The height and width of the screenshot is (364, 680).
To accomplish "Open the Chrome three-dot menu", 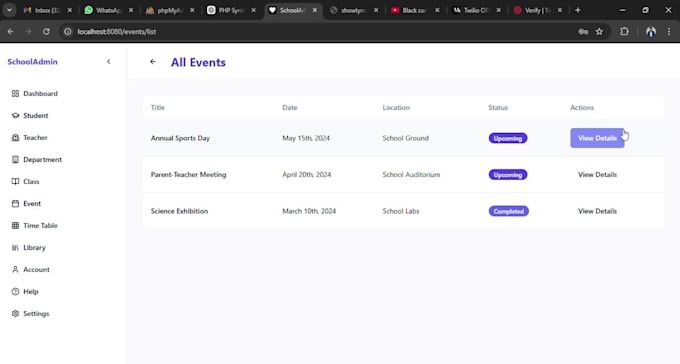I will click(x=669, y=32).
